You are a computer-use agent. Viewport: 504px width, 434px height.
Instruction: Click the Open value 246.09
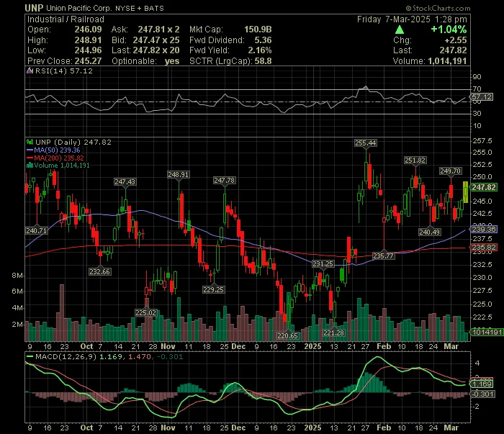(88, 30)
